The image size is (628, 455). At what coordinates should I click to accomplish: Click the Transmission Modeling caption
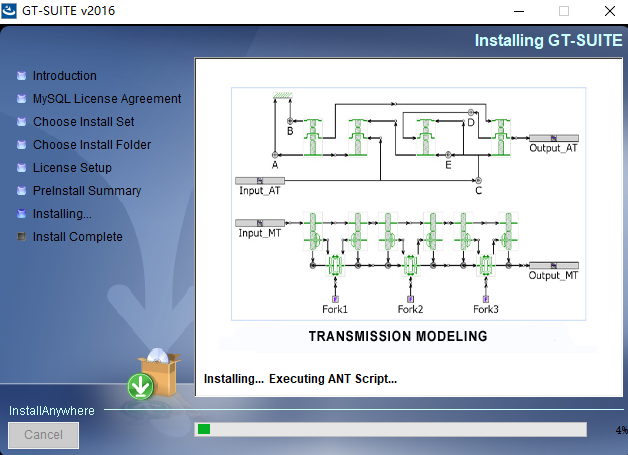tap(397, 337)
